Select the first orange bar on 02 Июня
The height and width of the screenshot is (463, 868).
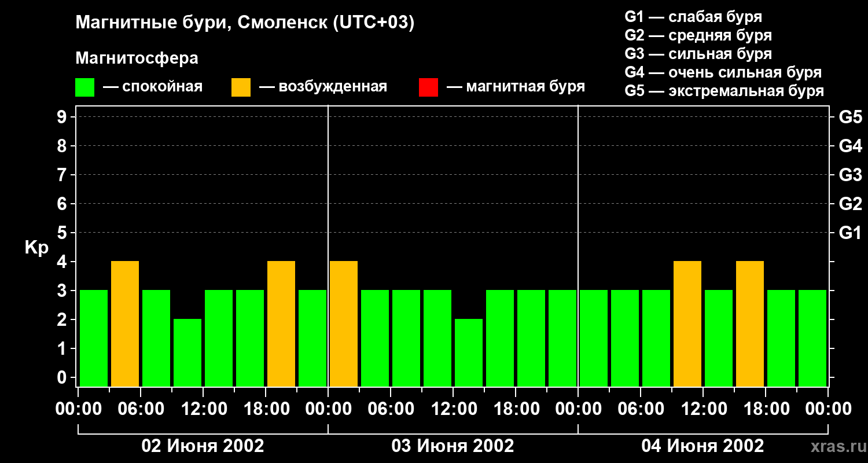pyautogui.click(x=125, y=324)
